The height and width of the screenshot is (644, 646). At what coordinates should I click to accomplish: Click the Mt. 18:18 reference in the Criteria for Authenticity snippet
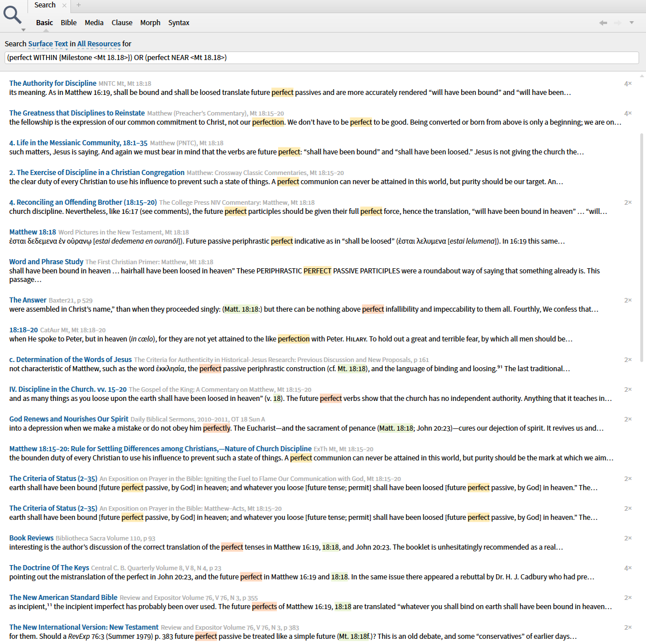coord(351,368)
